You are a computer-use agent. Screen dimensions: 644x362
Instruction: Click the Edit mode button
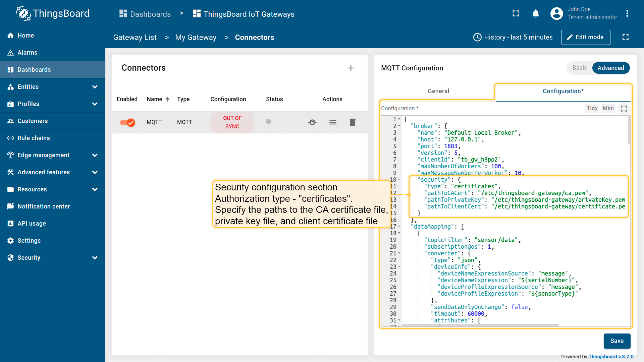[x=586, y=37]
